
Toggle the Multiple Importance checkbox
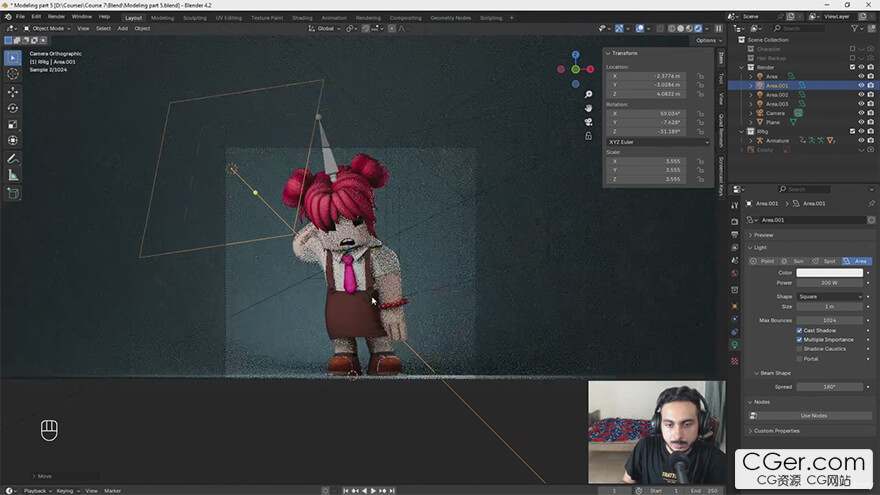coord(799,340)
